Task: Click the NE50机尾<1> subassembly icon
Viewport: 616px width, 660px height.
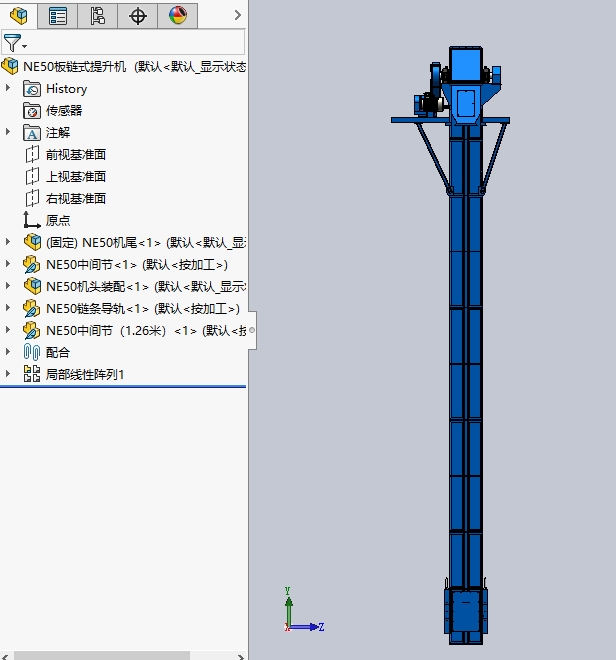Action: click(x=32, y=242)
